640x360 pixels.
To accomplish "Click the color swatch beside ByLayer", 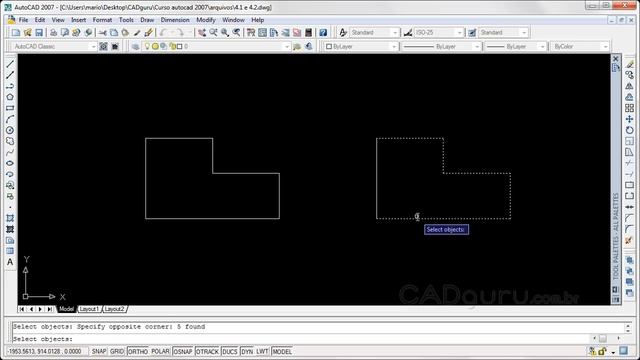I will point(329,47).
